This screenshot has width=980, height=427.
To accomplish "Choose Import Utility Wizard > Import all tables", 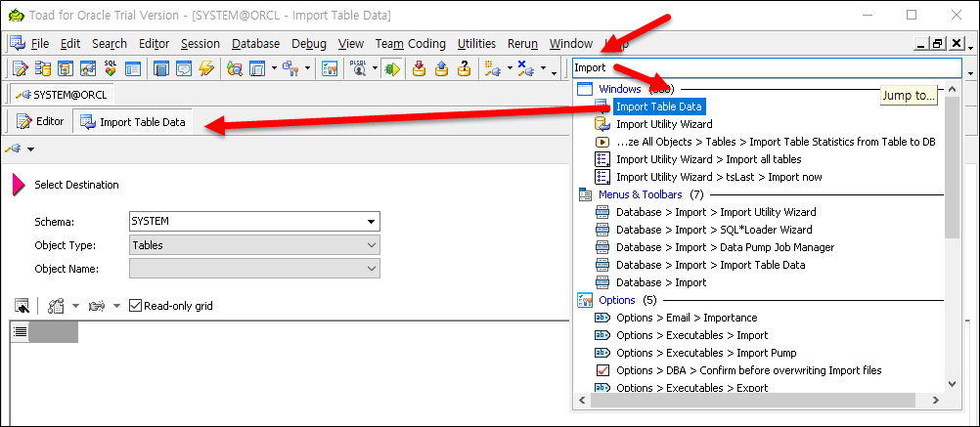I will [x=708, y=159].
